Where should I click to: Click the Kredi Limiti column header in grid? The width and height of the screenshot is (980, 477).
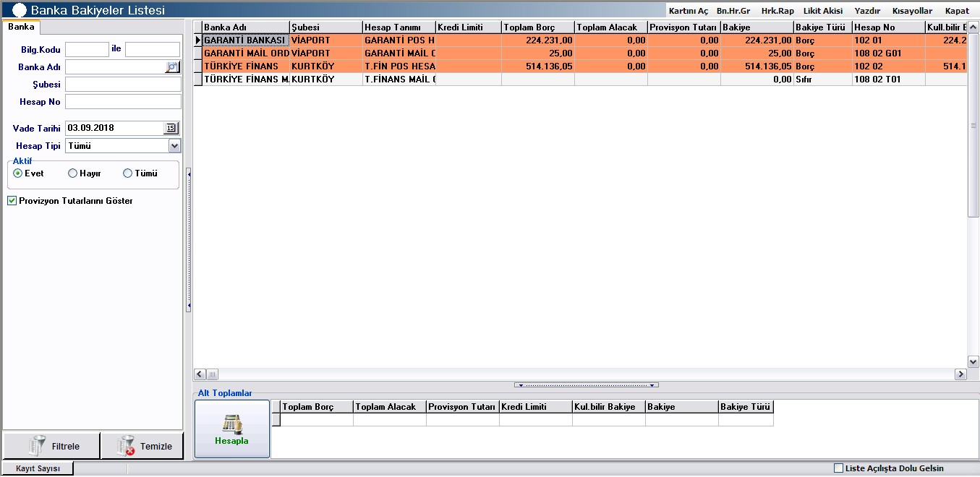tap(469, 27)
